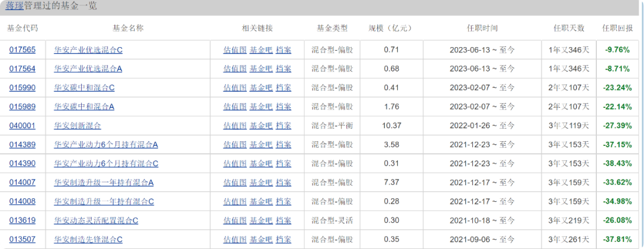The height and width of the screenshot is (249, 644).
Task: Open fund code 013507
Action: click(x=22, y=239)
